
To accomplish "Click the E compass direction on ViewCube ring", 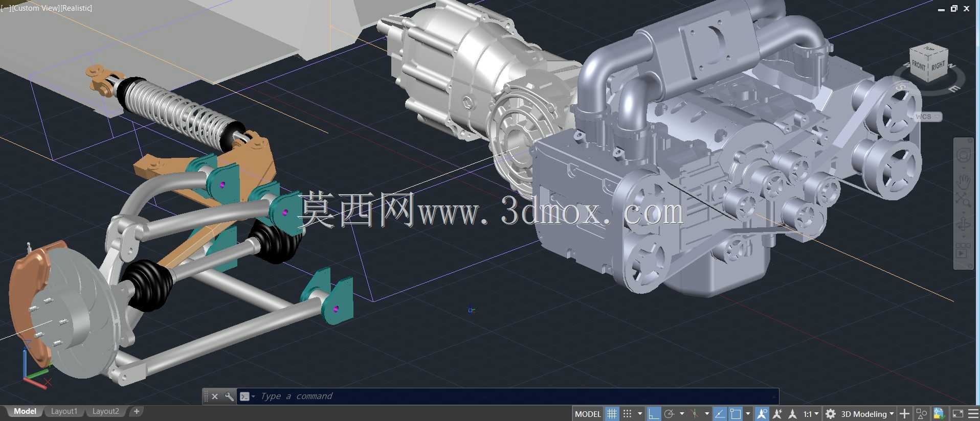I will [954, 89].
